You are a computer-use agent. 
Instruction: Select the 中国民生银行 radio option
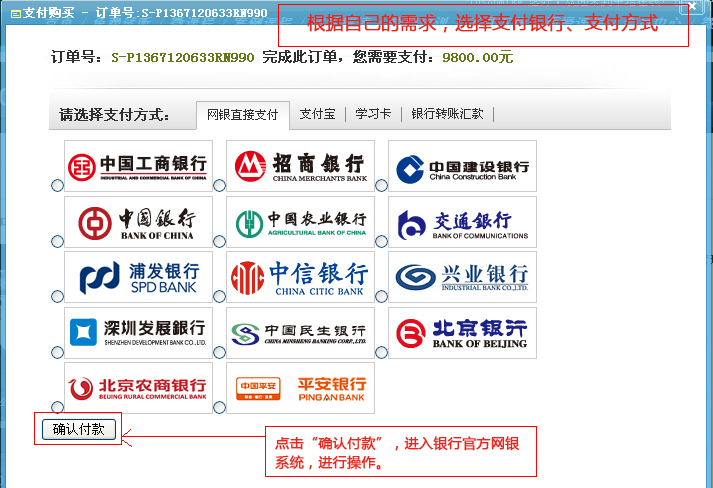point(220,352)
